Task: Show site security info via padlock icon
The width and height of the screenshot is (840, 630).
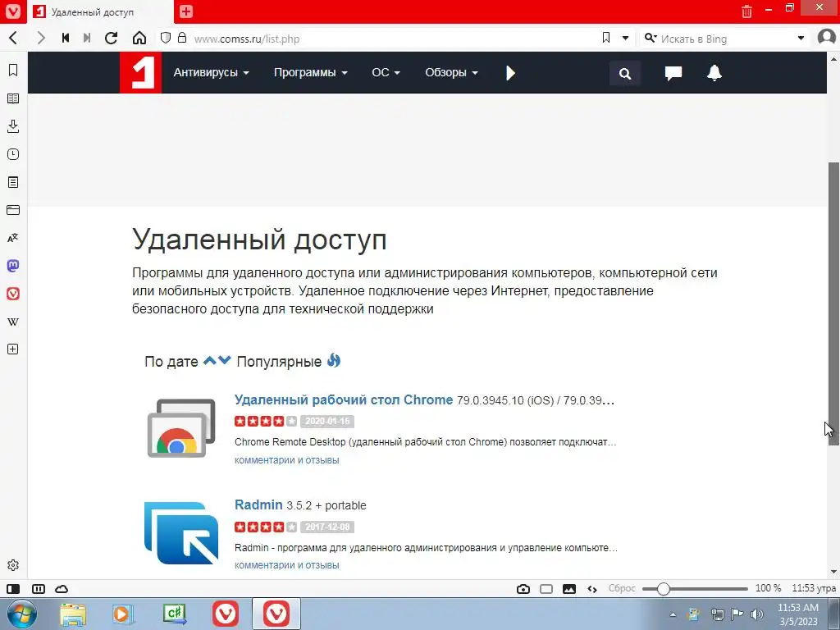Action: click(x=182, y=38)
